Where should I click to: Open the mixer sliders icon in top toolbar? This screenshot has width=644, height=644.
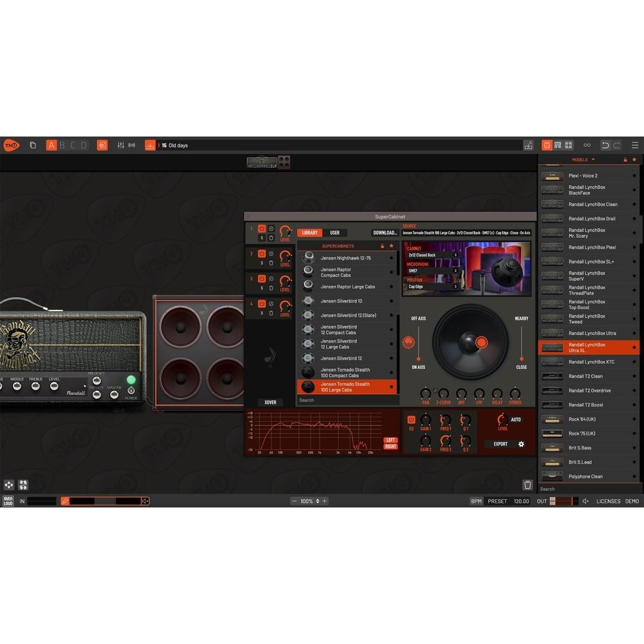coord(121,145)
